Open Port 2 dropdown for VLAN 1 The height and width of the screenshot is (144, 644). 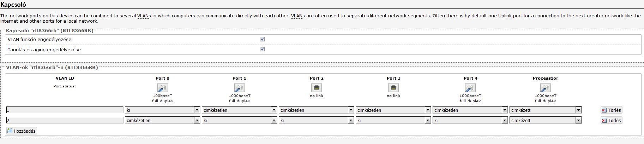[x=317, y=110]
